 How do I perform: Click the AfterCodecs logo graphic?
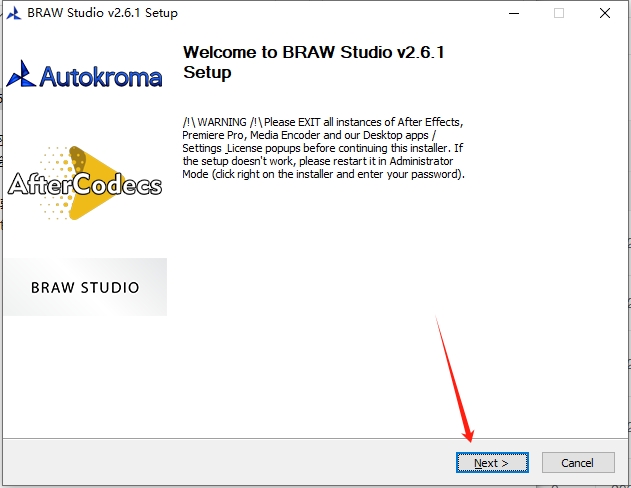point(85,183)
